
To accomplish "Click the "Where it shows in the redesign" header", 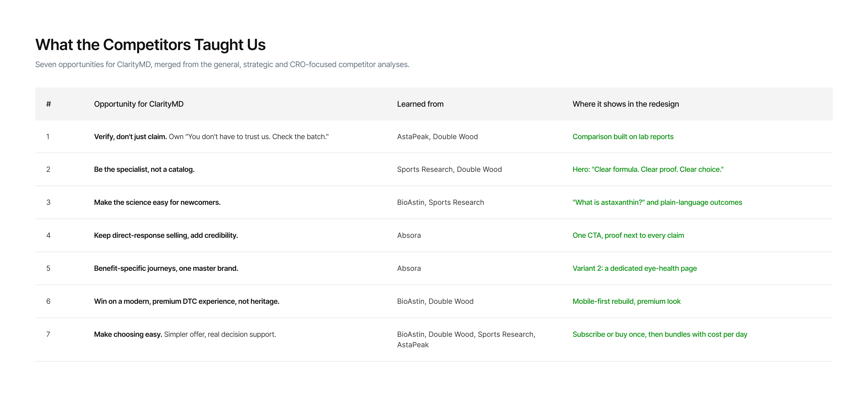I will pyautogui.click(x=626, y=104).
